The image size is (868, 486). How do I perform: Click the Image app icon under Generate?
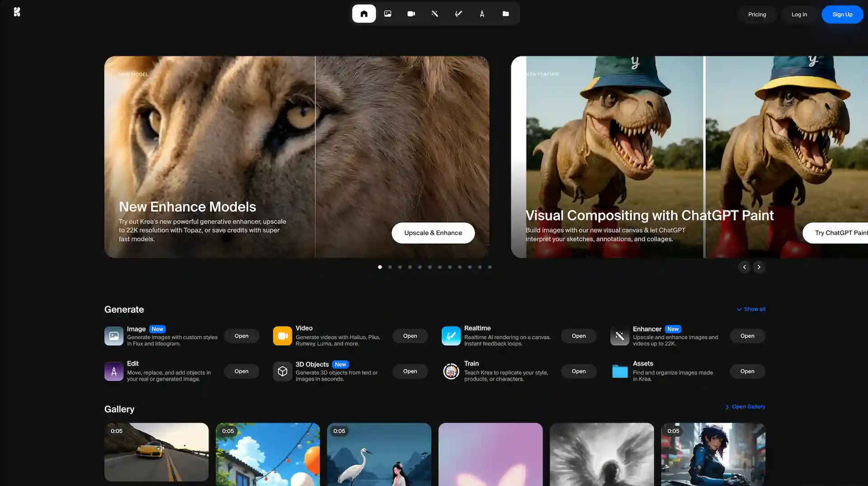pos(114,336)
